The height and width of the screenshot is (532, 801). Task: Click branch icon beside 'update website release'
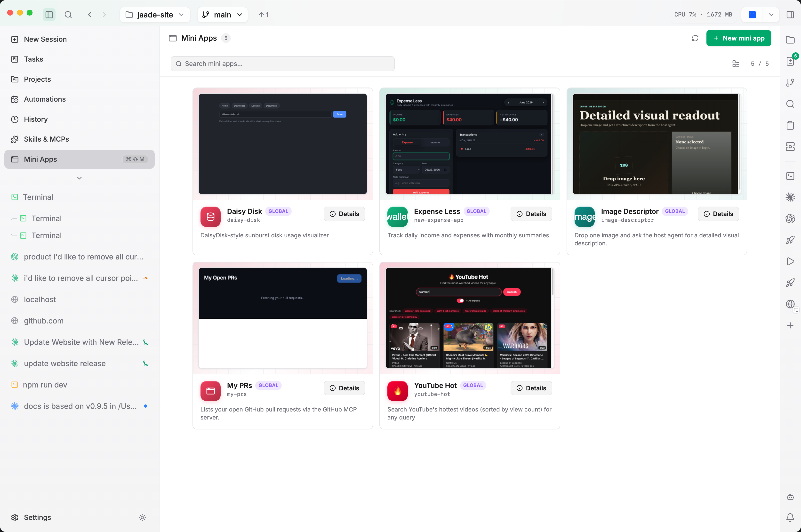146,363
